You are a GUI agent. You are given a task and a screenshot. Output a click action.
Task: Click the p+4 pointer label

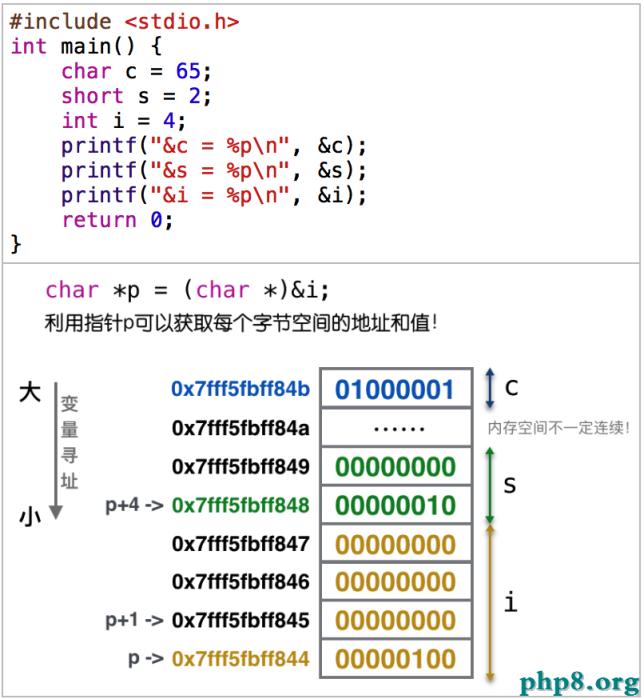tap(134, 506)
